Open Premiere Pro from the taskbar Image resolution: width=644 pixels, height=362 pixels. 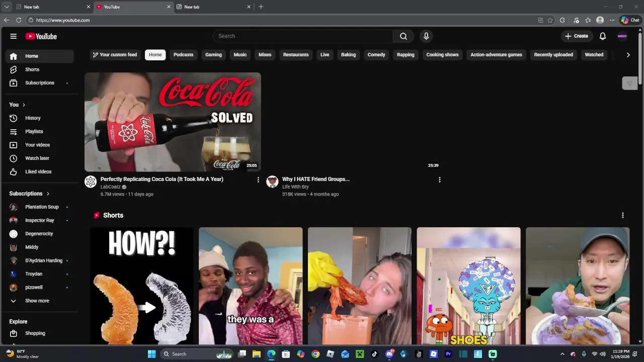point(448,354)
